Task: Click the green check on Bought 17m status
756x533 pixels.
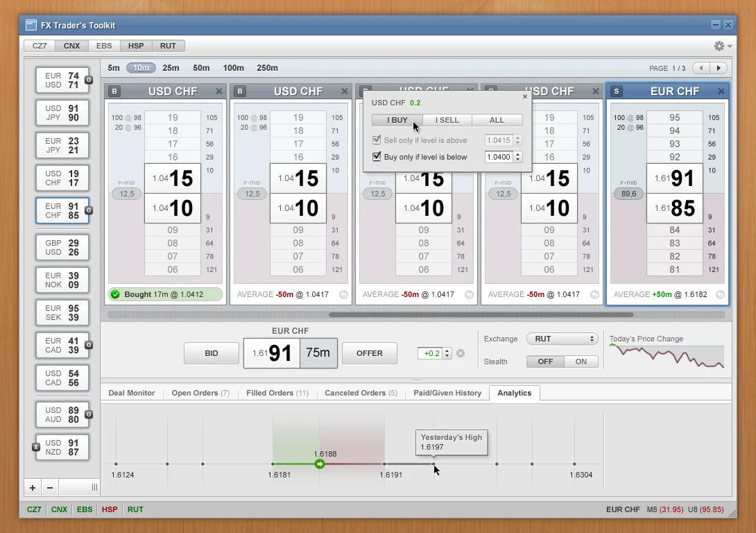Action: (x=115, y=294)
